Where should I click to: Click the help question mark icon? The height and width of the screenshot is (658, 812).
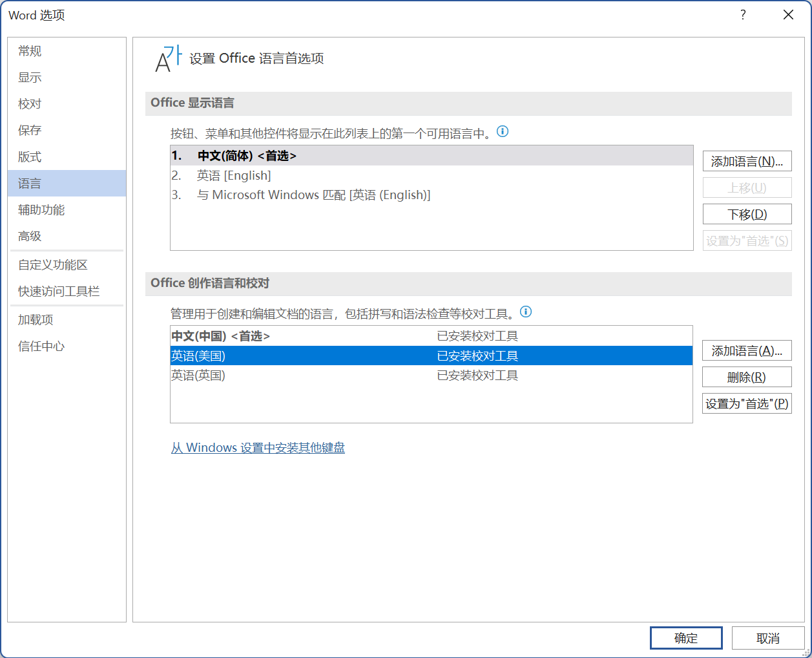[x=743, y=15]
